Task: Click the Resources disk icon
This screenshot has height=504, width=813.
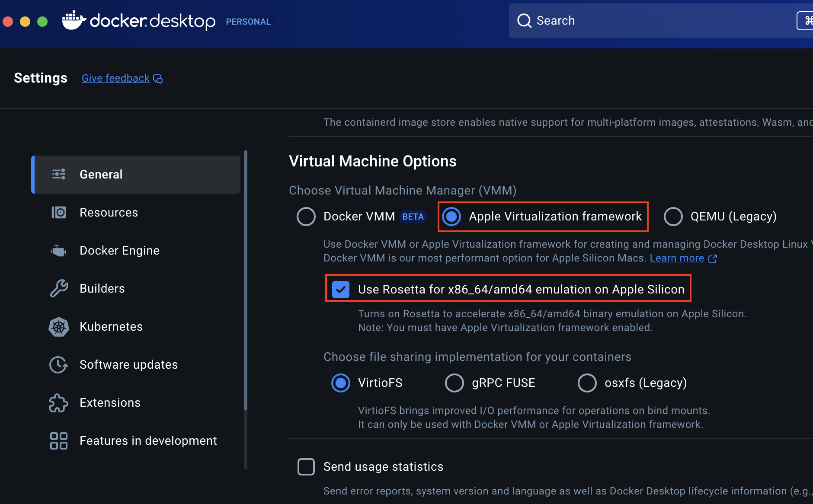Action: click(x=59, y=212)
